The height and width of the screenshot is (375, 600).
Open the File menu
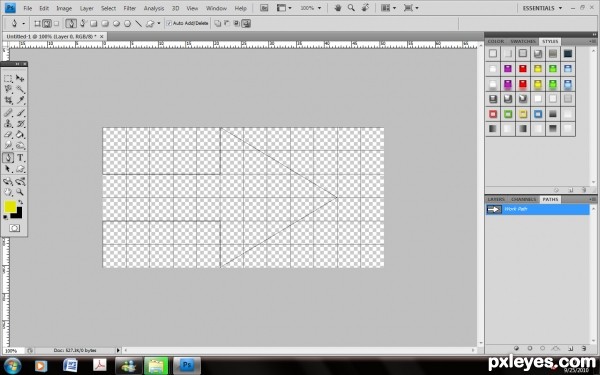tap(28, 8)
